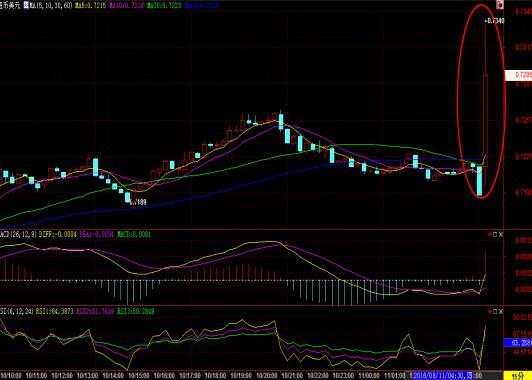Click the 10/17:00 time axis label
Viewport: 532px width, 380px height.
point(190,376)
